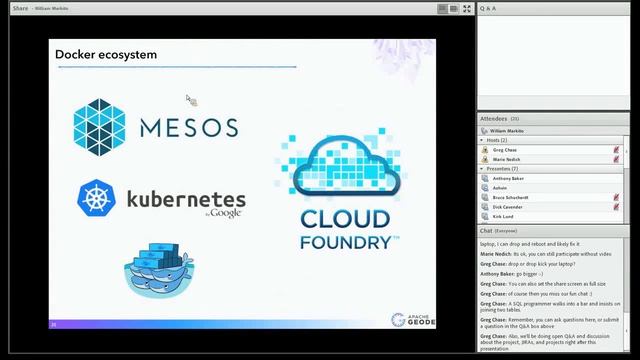Click muted mic icon on Bruce Schuchardt row
640x360 pixels.
click(x=616, y=197)
